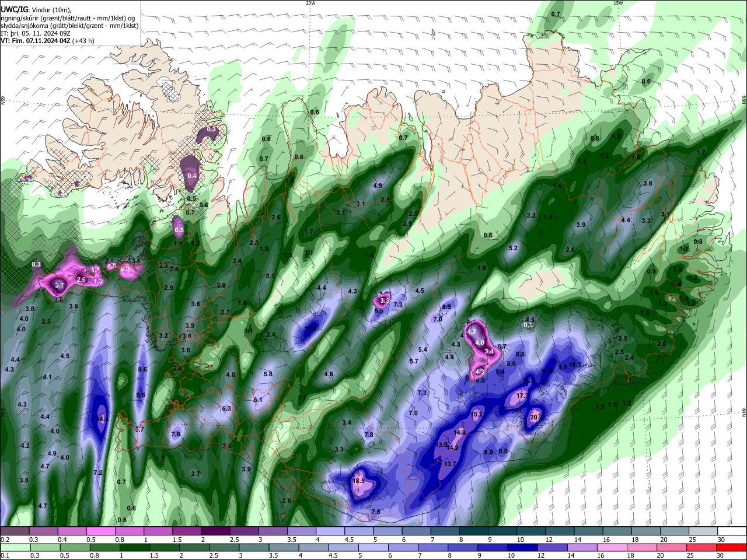The height and width of the screenshot is (560, 747).
Task: Click the 64N latitude label on right edge
Action: click(744, 412)
